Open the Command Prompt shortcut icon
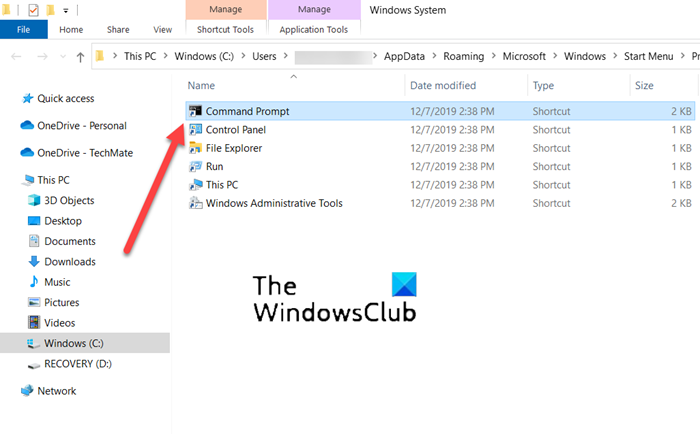Image resolution: width=700 pixels, height=435 pixels. 195,111
